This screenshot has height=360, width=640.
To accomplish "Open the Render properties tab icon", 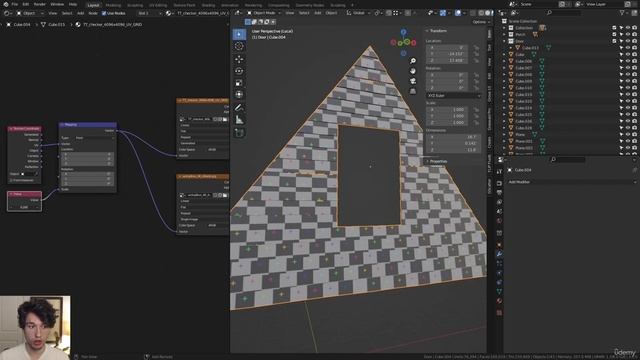I will coord(499,183).
